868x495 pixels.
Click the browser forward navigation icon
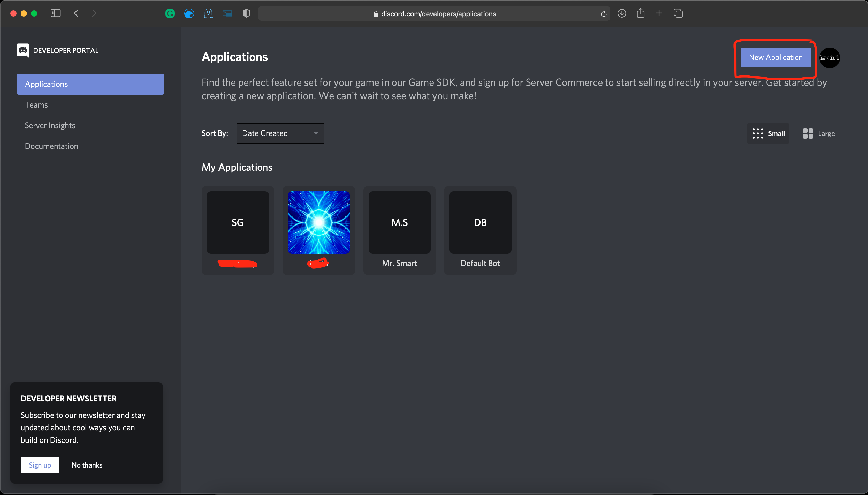point(94,13)
